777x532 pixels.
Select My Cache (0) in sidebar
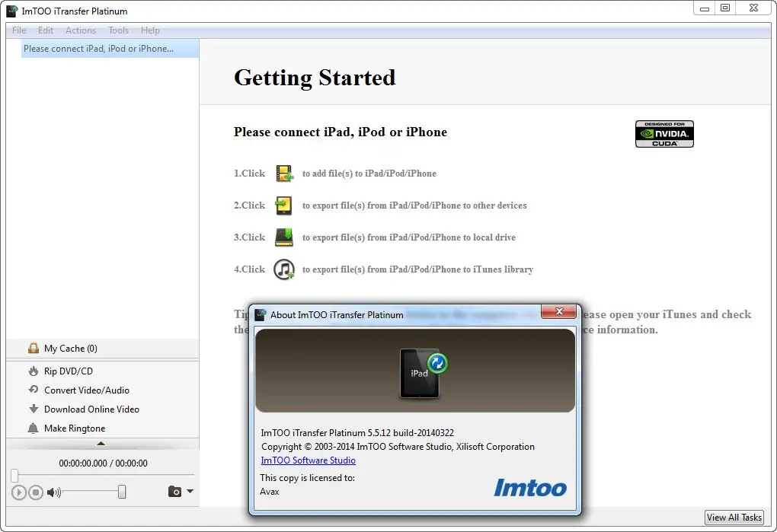click(x=103, y=349)
